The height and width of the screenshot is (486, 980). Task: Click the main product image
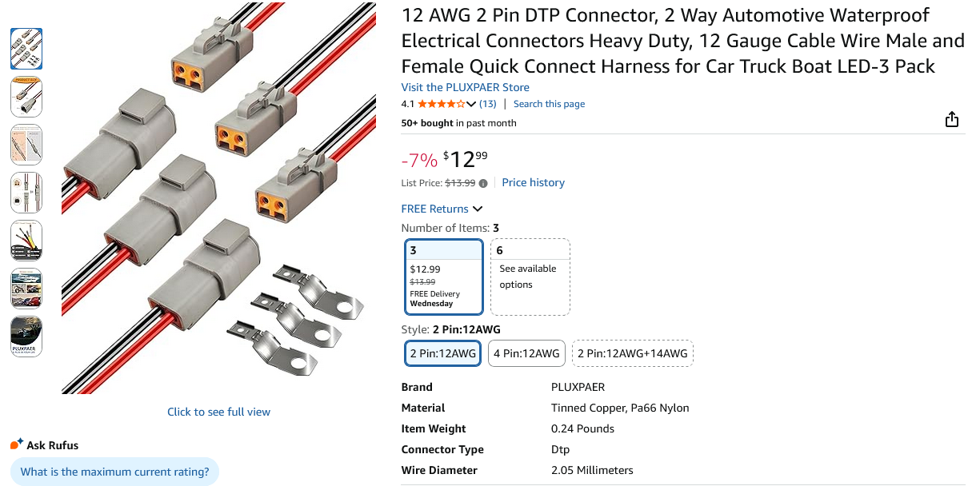(x=218, y=198)
